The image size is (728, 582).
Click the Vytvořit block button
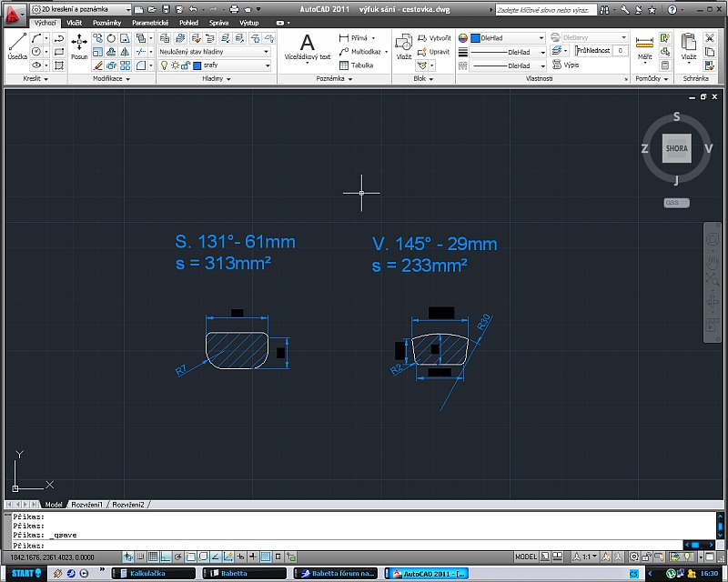pos(435,38)
